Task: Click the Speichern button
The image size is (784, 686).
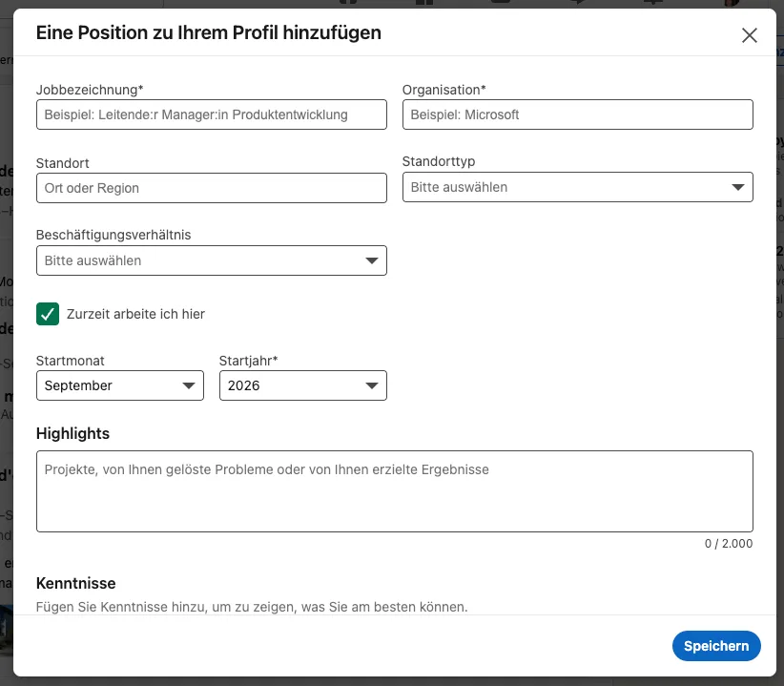Action: (x=716, y=646)
